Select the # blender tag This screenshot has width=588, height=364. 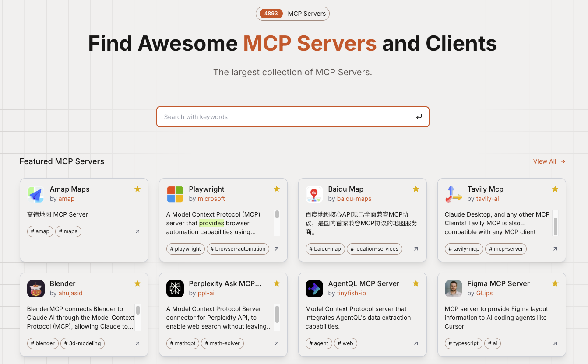43,343
